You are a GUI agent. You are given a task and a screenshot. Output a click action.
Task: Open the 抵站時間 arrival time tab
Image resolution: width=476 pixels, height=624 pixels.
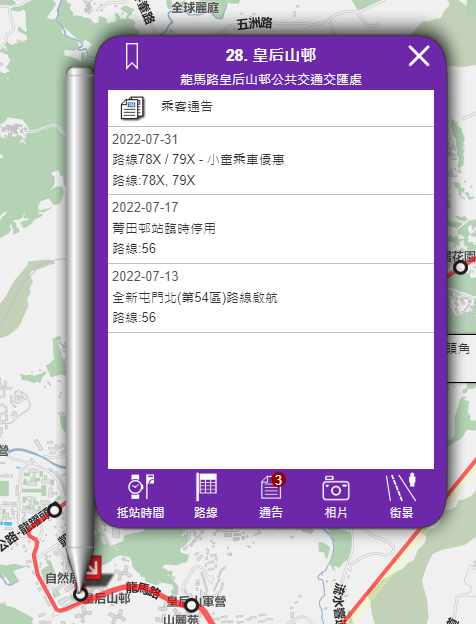[140, 496]
